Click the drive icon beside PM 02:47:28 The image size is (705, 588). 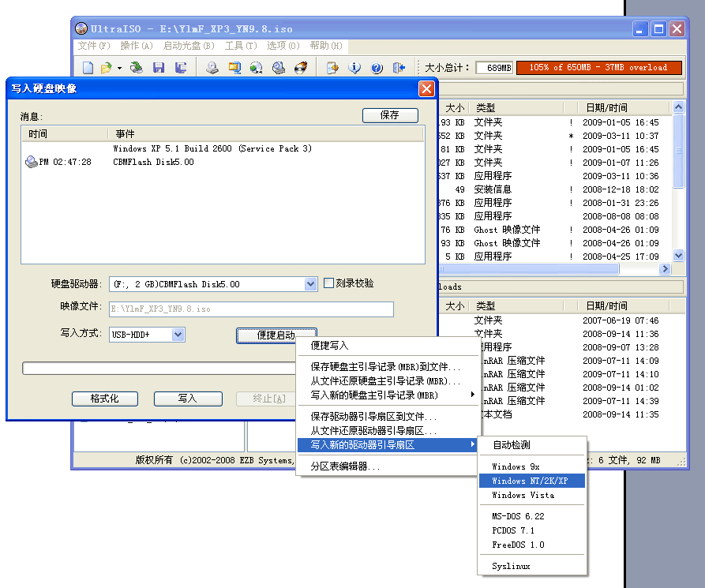tap(31, 162)
